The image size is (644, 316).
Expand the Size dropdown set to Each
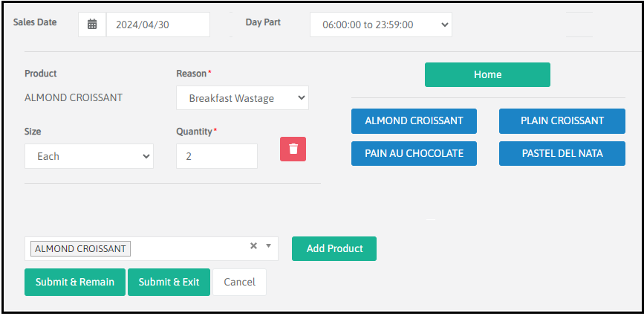88,156
